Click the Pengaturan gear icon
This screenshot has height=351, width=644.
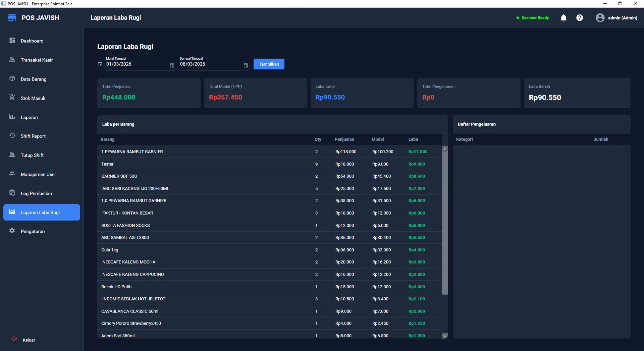(x=12, y=231)
